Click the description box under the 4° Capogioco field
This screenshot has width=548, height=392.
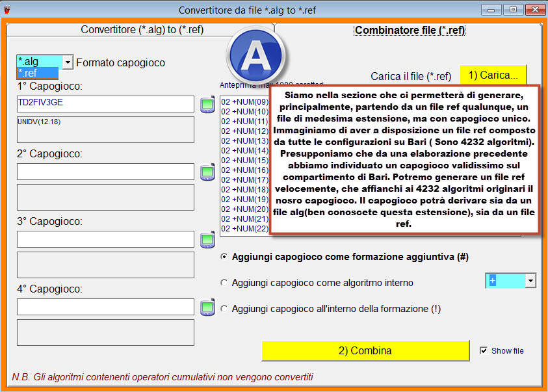point(105,333)
